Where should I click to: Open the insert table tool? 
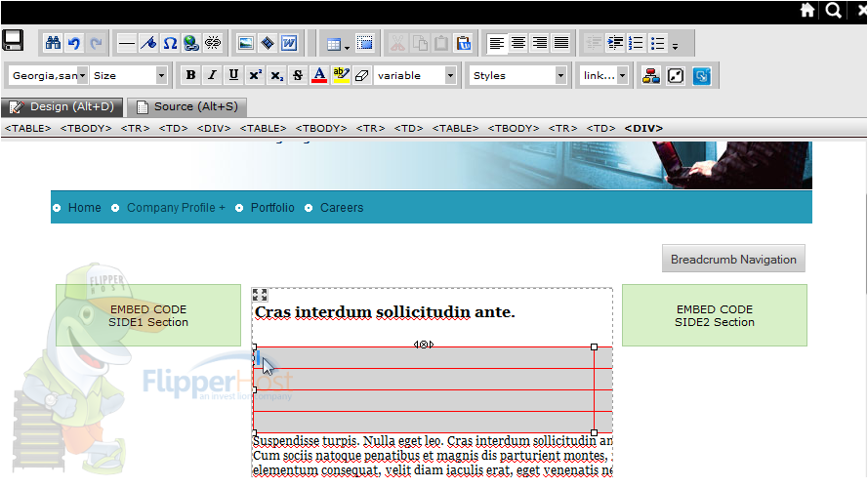tap(333, 44)
